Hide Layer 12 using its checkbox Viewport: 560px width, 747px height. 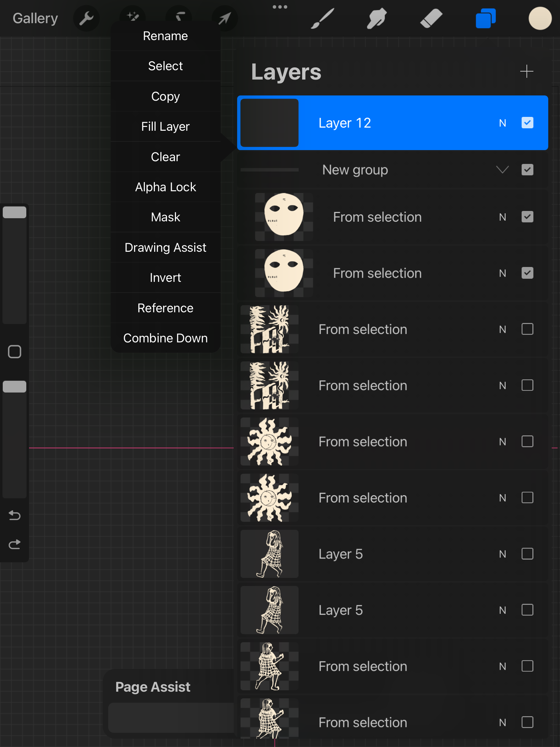pyautogui.click(x=527, y=123)
